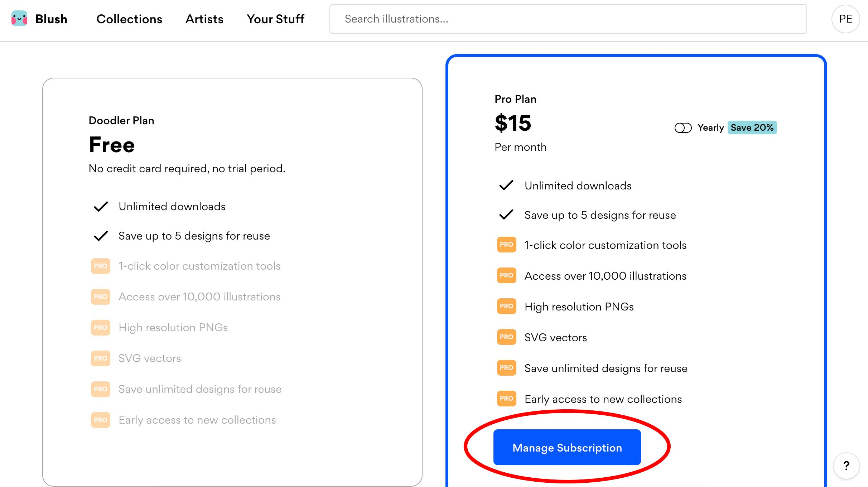The height and width of the screenshot is (487, 868).
Task: Click the Blush logo icon
Action: [19, 19]
